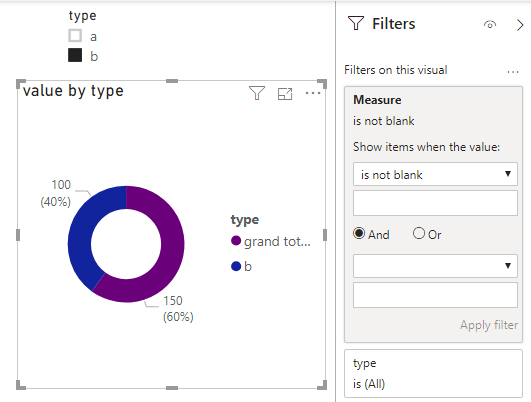531x402 pixels.
Task: Click the funnel icon next to the Filters title
Action: pyautogui.click(x=356, y=23)
